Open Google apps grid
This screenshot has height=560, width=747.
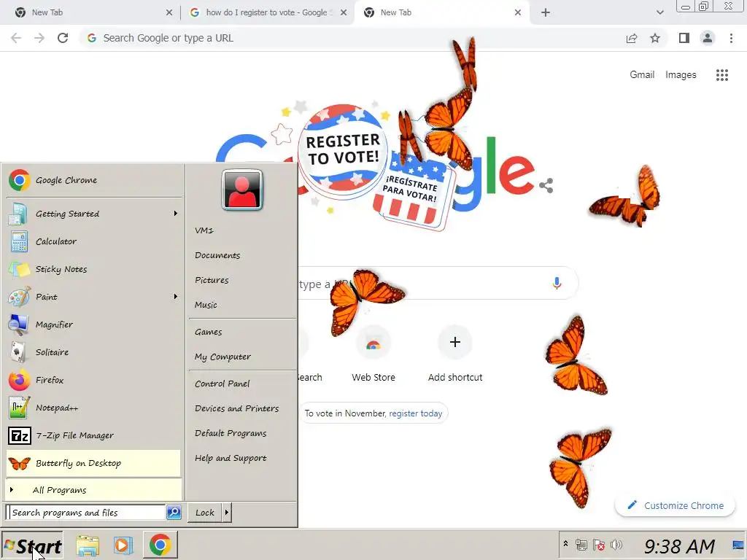[x=722, y=75]
